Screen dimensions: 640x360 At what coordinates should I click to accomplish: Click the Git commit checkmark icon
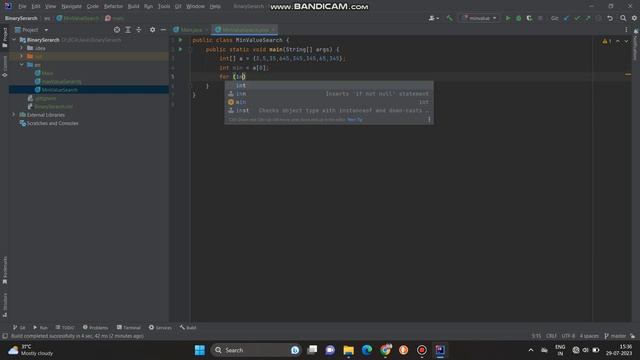(577, 18)
